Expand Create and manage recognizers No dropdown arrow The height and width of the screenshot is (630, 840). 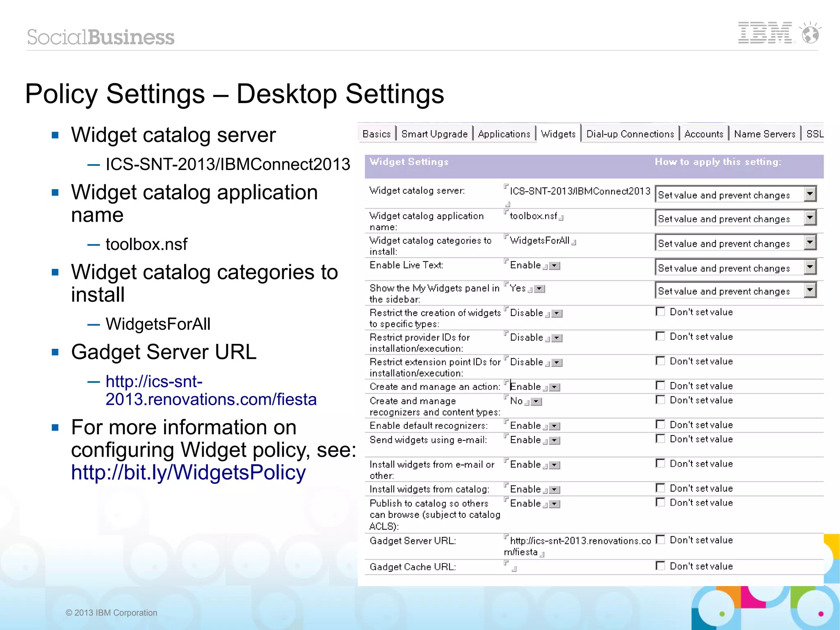pos(536,402)
